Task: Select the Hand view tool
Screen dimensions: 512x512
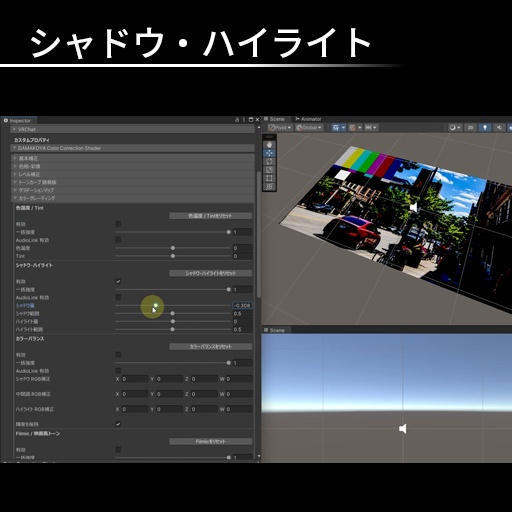Action: [269, 145]
